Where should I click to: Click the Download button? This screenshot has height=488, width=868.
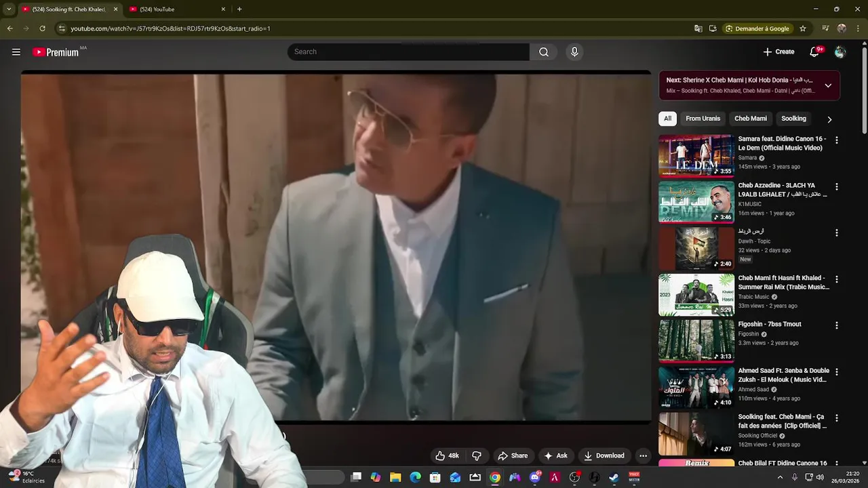pos(604,455)
